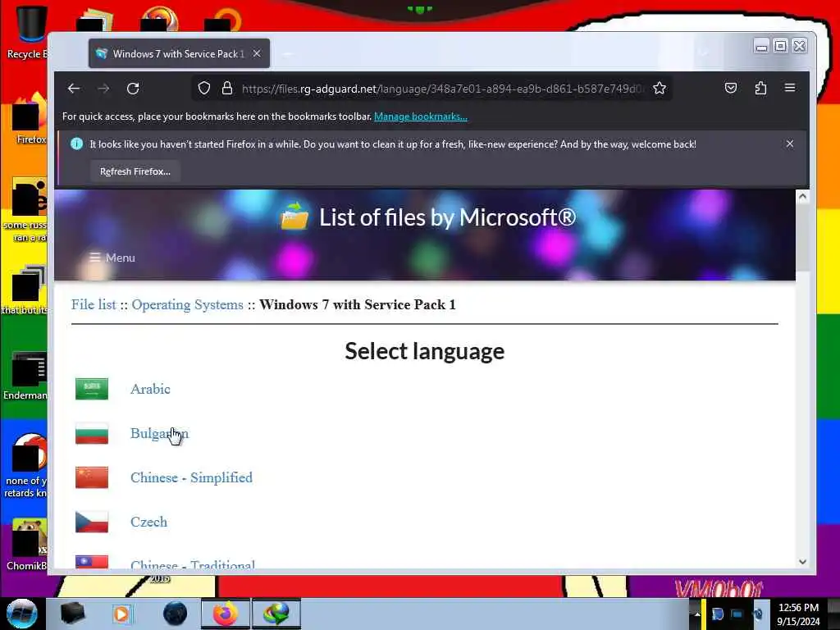840x630 pixels.
Task: Expand the site Menu hamburger
Action: click(112, 258)
